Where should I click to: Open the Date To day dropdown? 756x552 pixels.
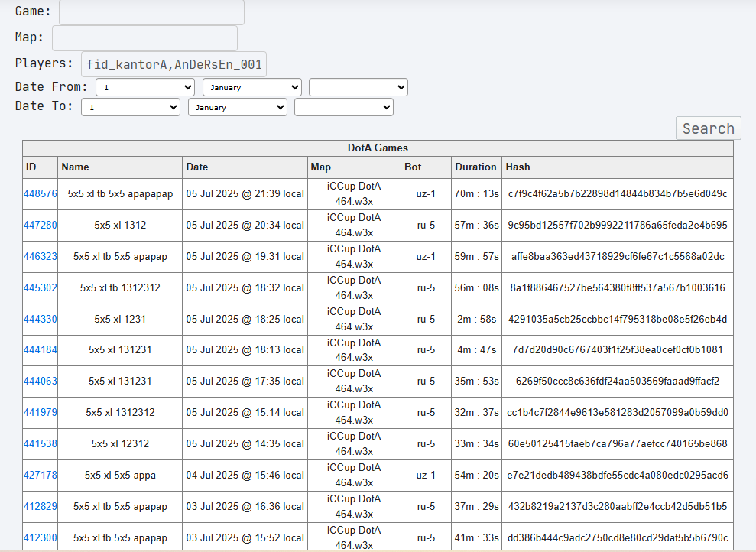click(131, 107)
